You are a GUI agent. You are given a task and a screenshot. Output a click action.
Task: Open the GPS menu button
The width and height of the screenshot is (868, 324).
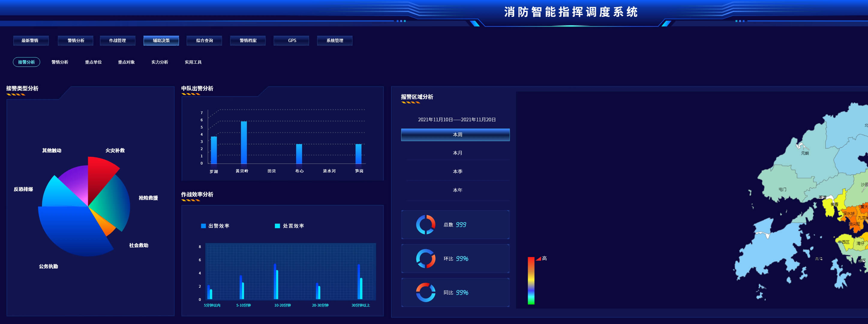click(292, 40)
